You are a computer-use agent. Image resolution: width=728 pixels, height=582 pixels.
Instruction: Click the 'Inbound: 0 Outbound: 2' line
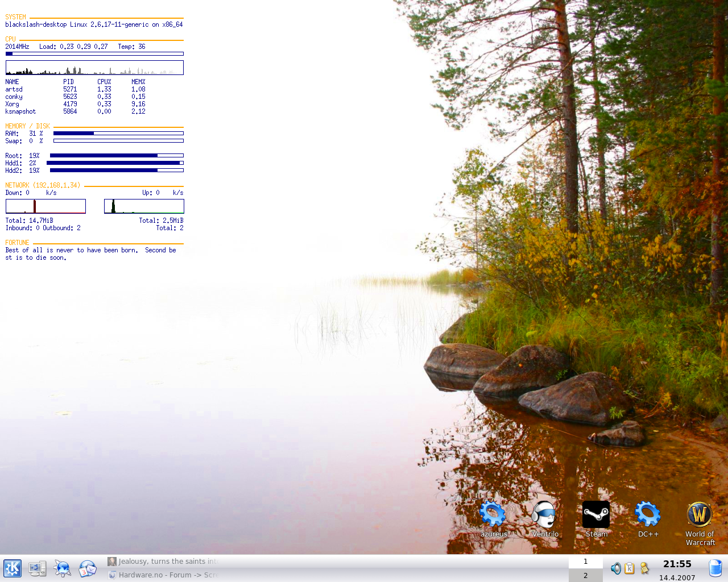click(x=43, y=228)
